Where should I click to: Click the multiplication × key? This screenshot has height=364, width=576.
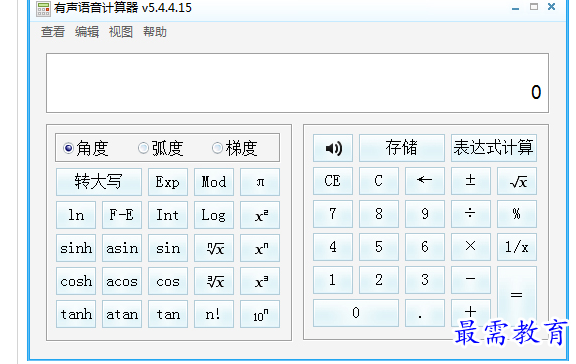click(x=471, y=247)
